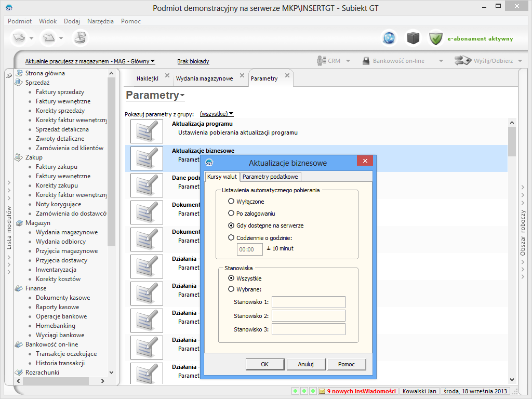Open the Aktualizacja programu parameter icon
This screenshot has height=399, width=532.
(143, 131)
